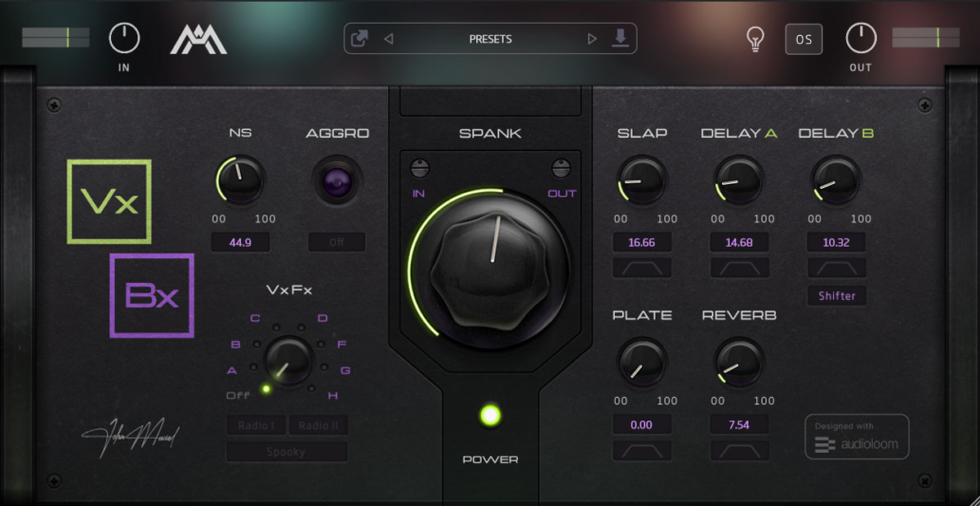Screen dimensions: 980x506
Task: Open the PRESETS dropdown menu
Action: 490,39
